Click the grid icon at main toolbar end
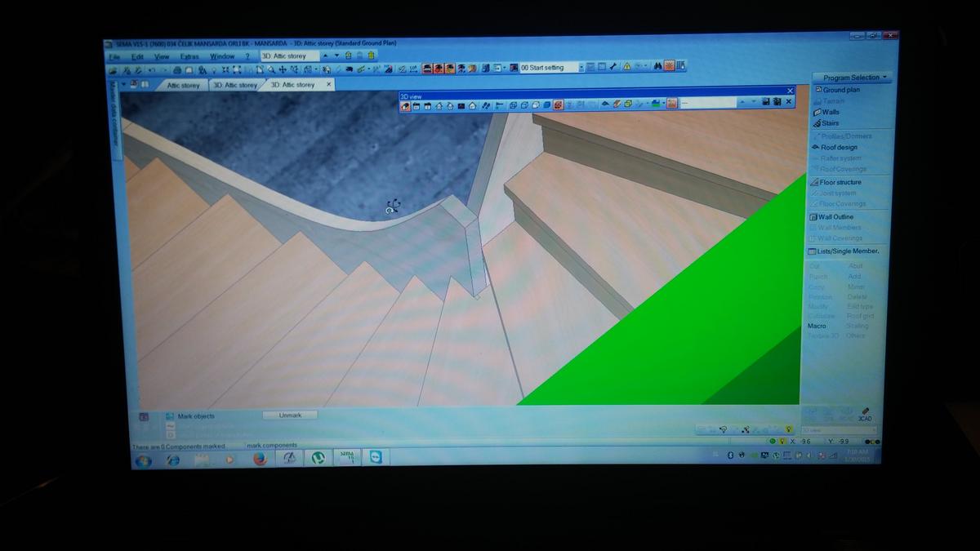 [680, 65]
